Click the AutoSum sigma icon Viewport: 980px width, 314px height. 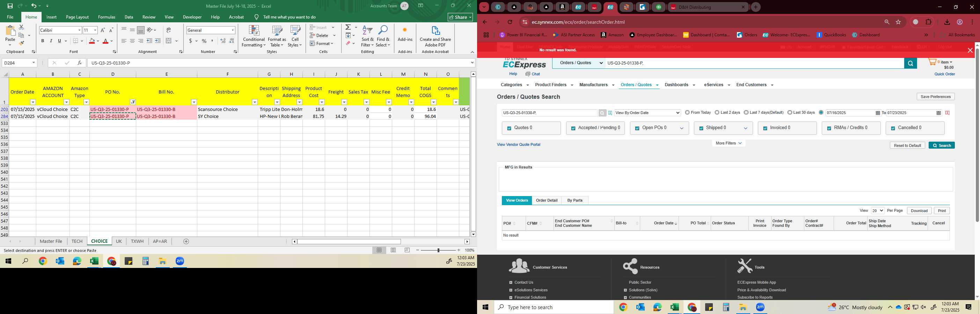(x=348, y=27)
